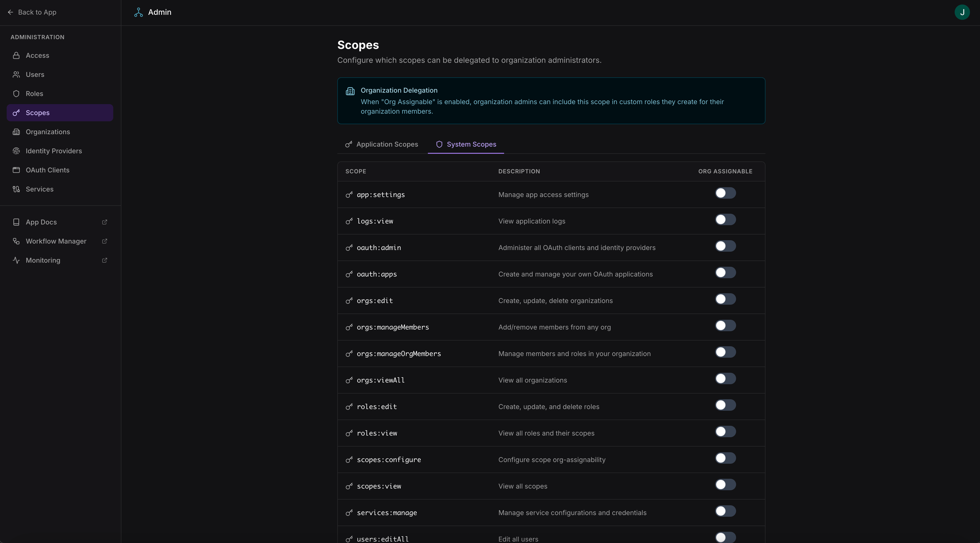Go to the Users admin page

point(60,75)
